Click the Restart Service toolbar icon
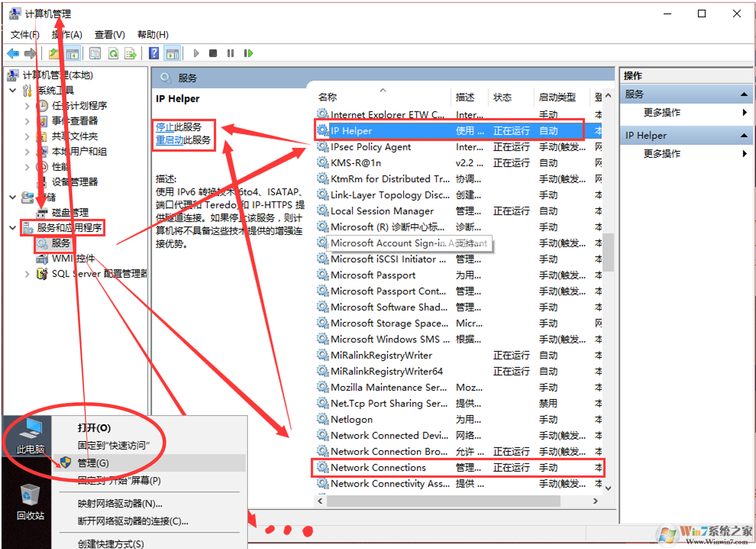This screenshot has width=756, height=549. click(248, 53)
